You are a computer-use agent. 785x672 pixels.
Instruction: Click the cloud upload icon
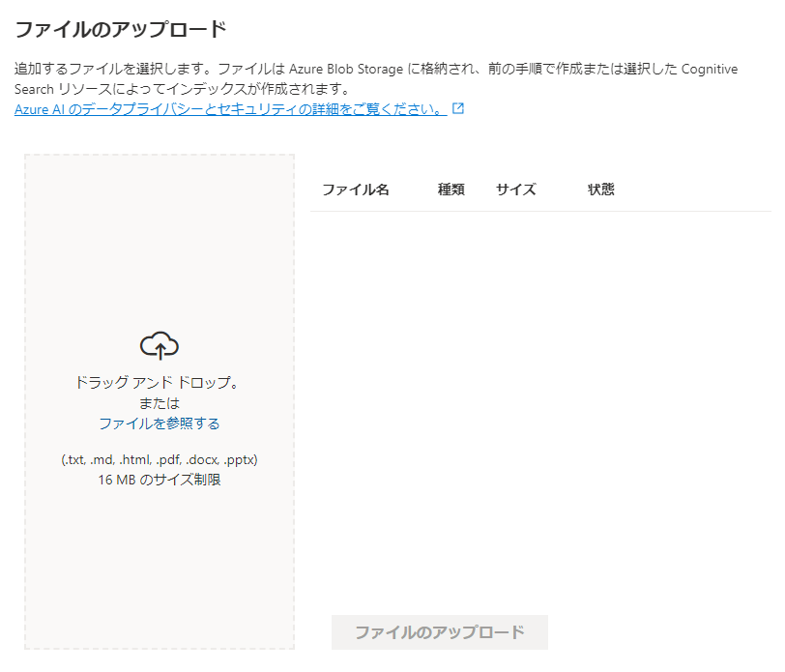[160, 345]
